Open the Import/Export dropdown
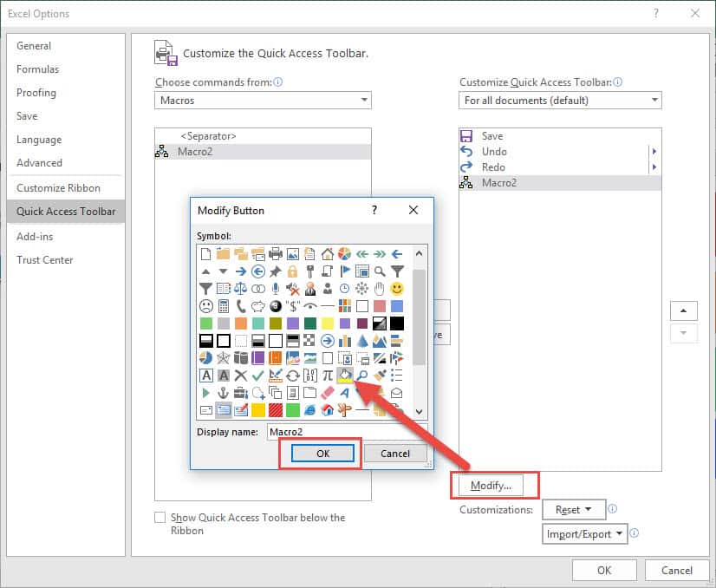 (584, 533)
